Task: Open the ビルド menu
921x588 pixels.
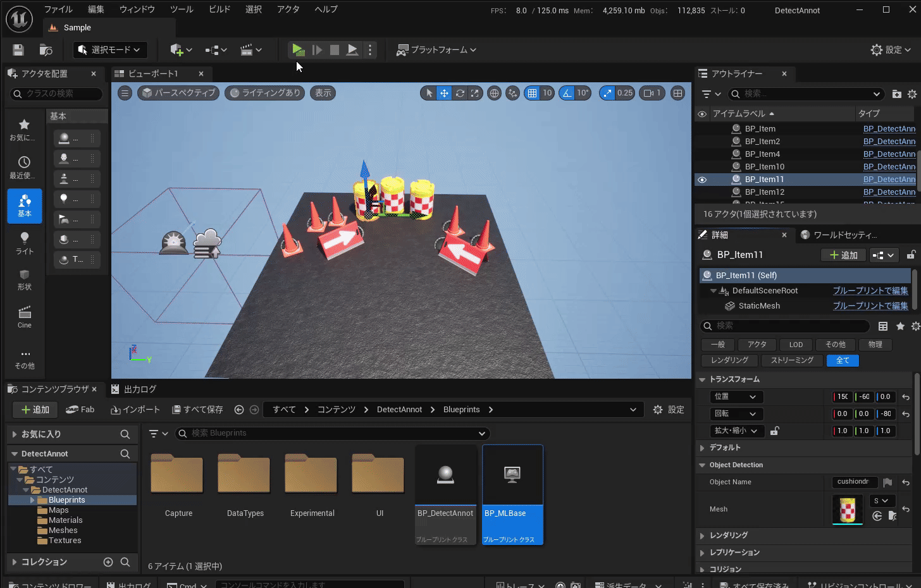Action: tap(219, 9)
